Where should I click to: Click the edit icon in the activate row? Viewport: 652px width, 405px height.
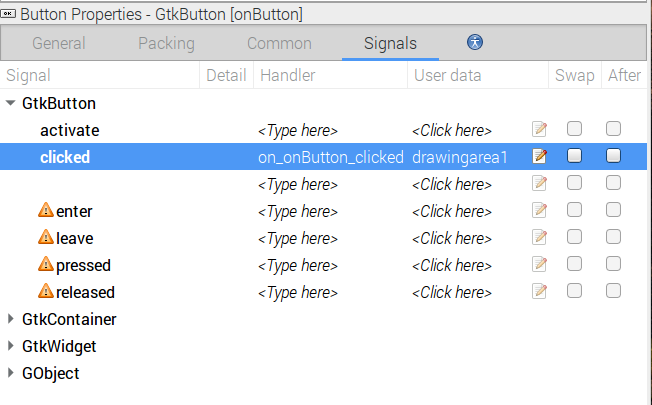[x=540, y=129]
